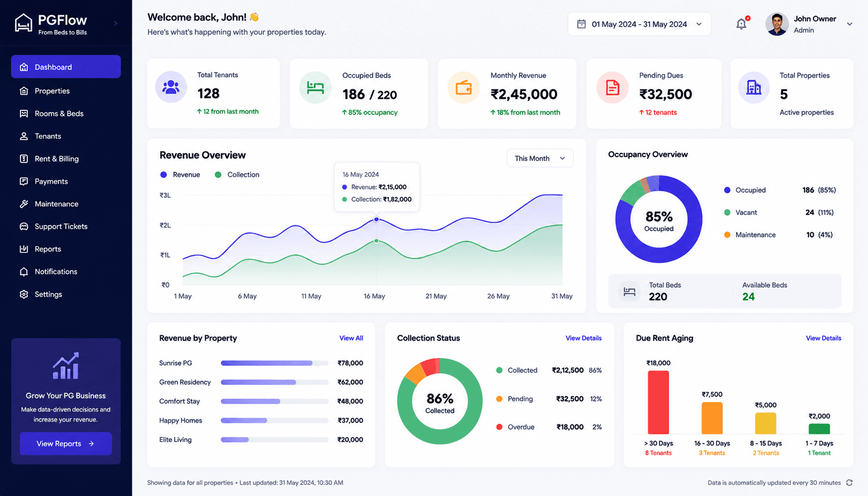Click the Reports chart icon in sidebar
868x496 pixels.
tap(24, 249)
